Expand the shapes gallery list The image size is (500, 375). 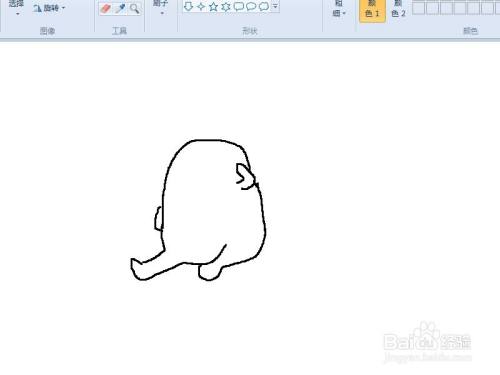click(275, 6)
